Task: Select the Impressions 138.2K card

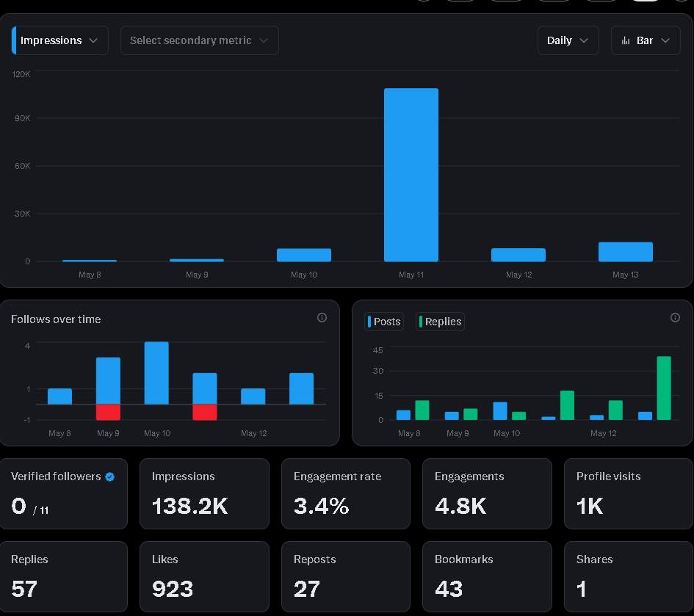Action: (204, 494)
